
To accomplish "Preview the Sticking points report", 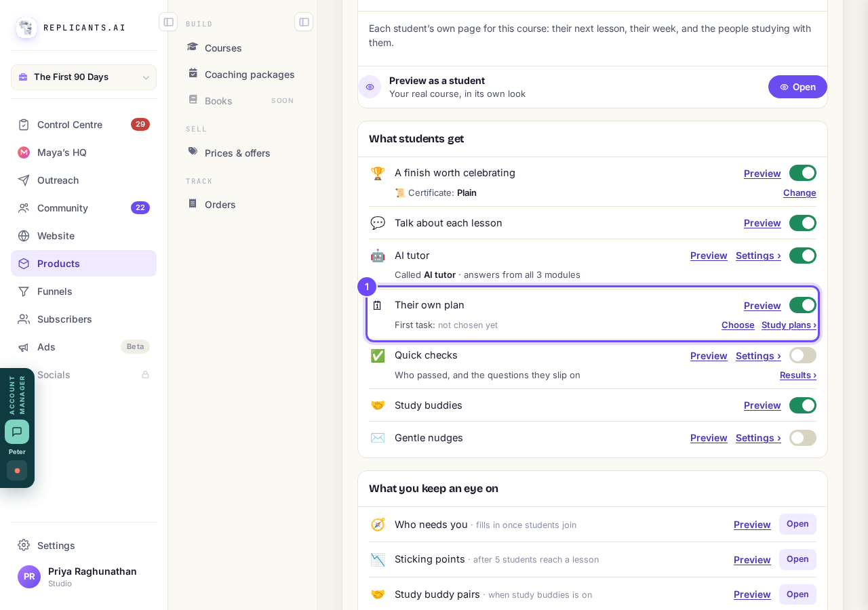I will tap(752, 560).
